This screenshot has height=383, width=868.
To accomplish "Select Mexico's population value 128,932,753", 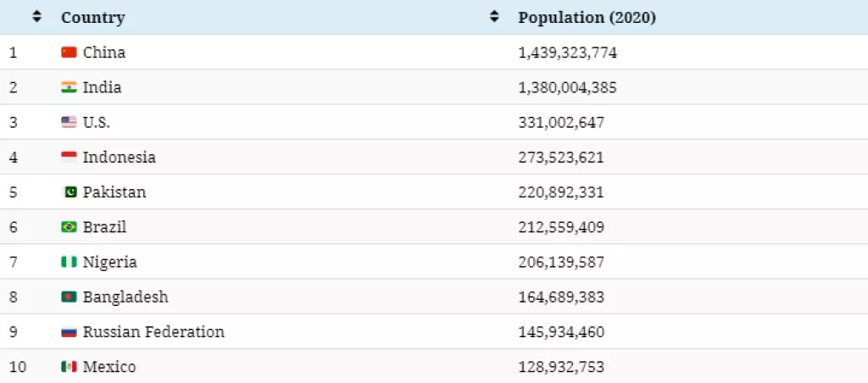I will click(561, 367).
